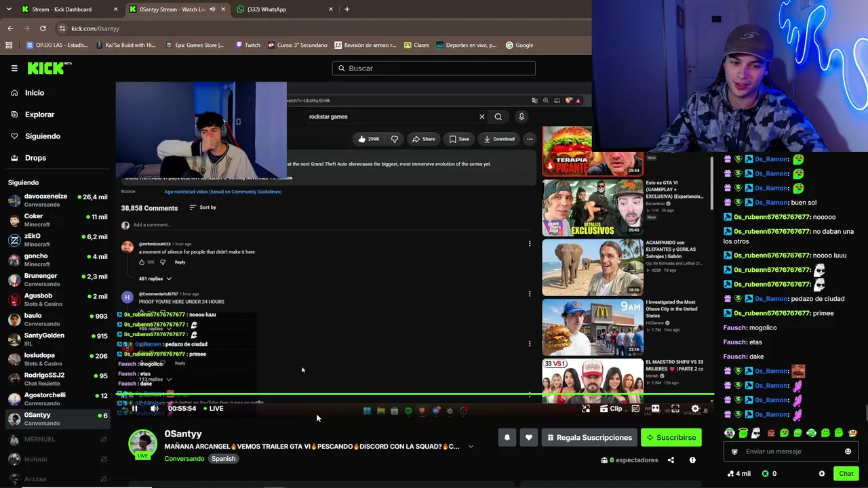Click the chat message input field
868x488 pixels.
tap(791, 451)
